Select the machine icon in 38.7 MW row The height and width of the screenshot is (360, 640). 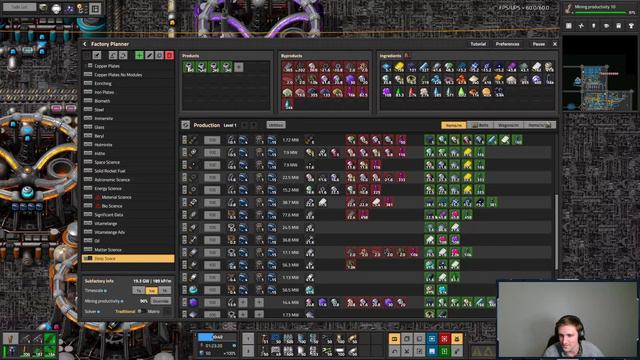pos(231,202)
